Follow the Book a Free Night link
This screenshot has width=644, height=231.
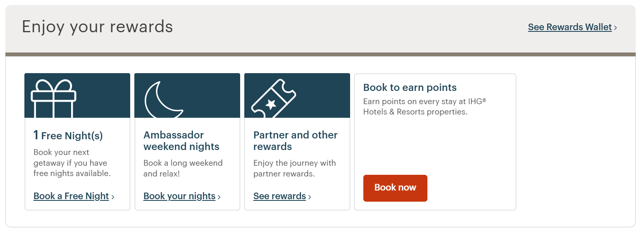click(71, 196)
